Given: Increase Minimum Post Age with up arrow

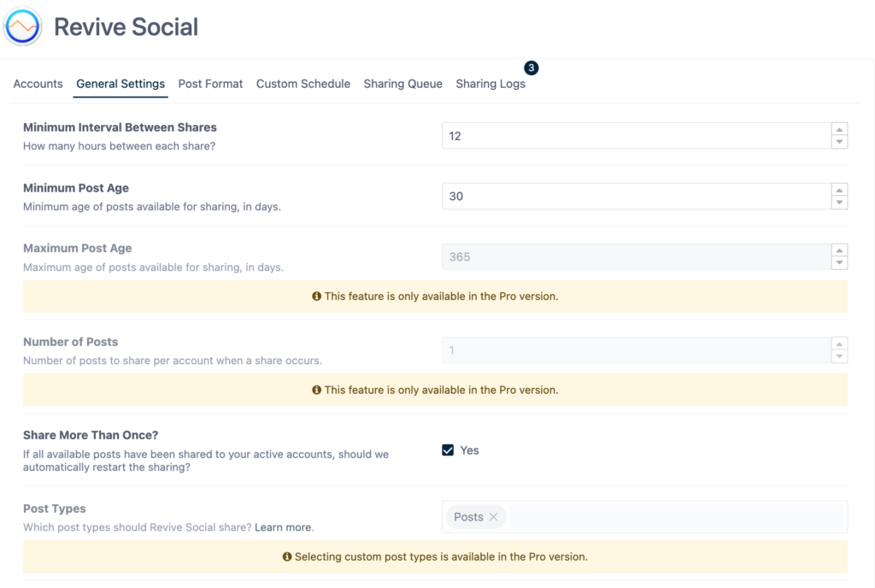Looking at the screenshot, I should point(839,191).
